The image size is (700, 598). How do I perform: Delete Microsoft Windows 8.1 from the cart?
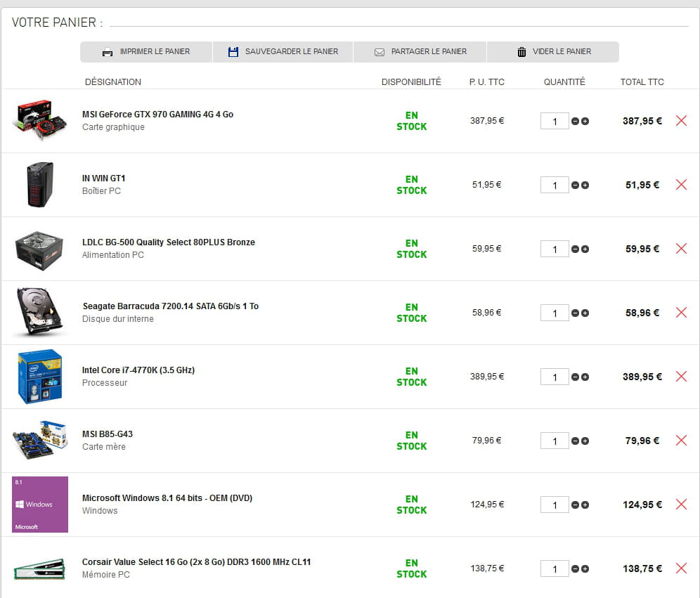pos(681,505)
